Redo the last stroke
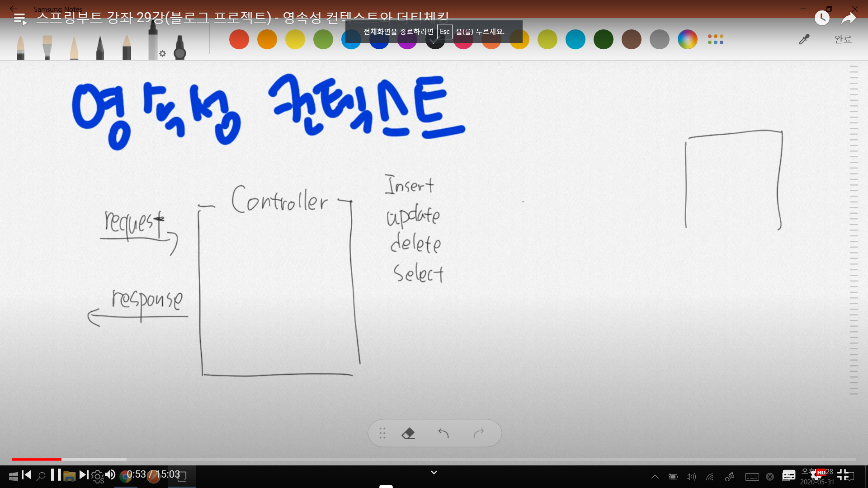The height and width of the screenshot is (488, 868). point(479,433)
